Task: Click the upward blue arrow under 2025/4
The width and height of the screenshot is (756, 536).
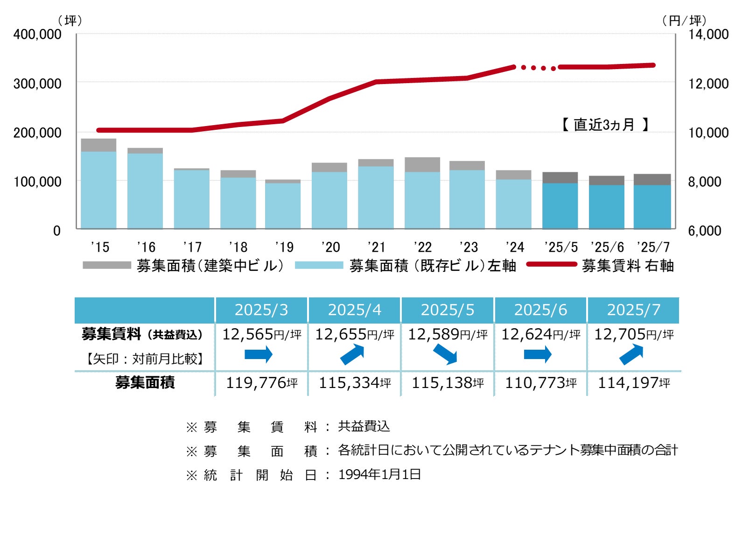Action: [x=352, y=354]
